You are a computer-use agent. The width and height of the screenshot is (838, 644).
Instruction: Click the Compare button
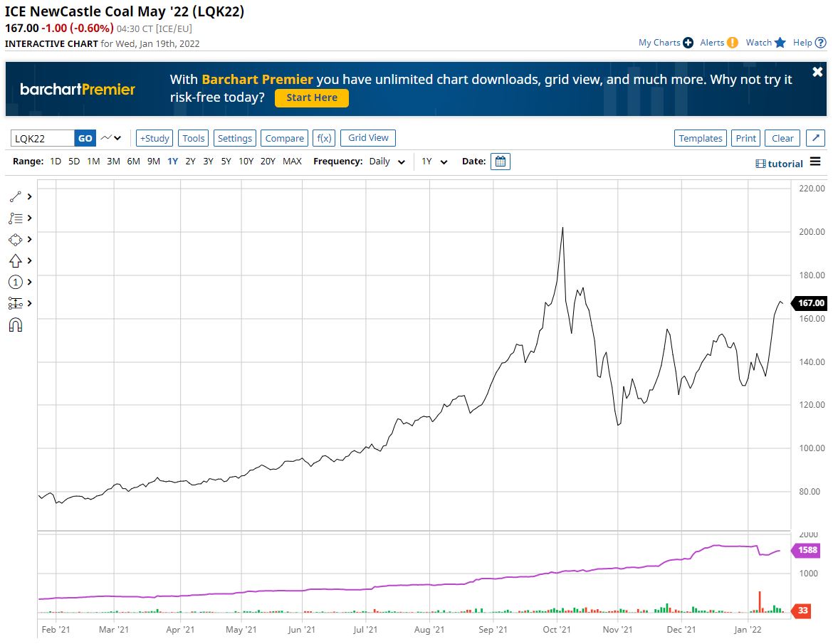(284, 138)
